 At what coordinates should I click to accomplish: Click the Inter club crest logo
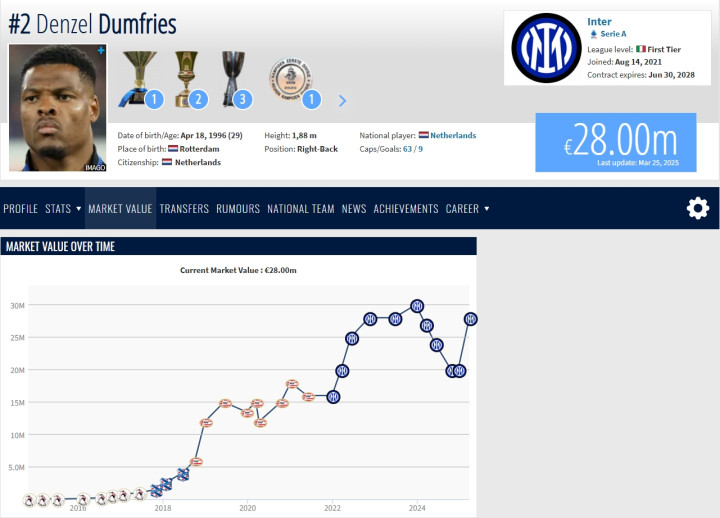pos(546,48)
